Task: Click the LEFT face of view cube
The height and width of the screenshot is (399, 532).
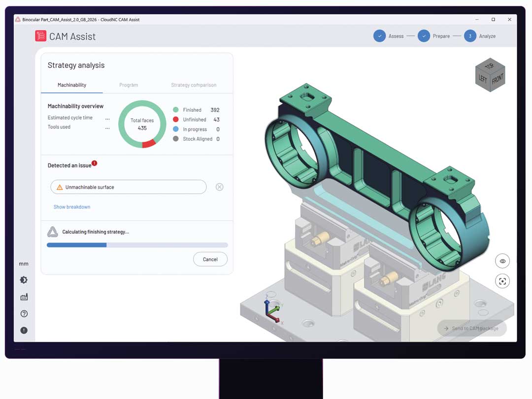Action: coord(483,80)
